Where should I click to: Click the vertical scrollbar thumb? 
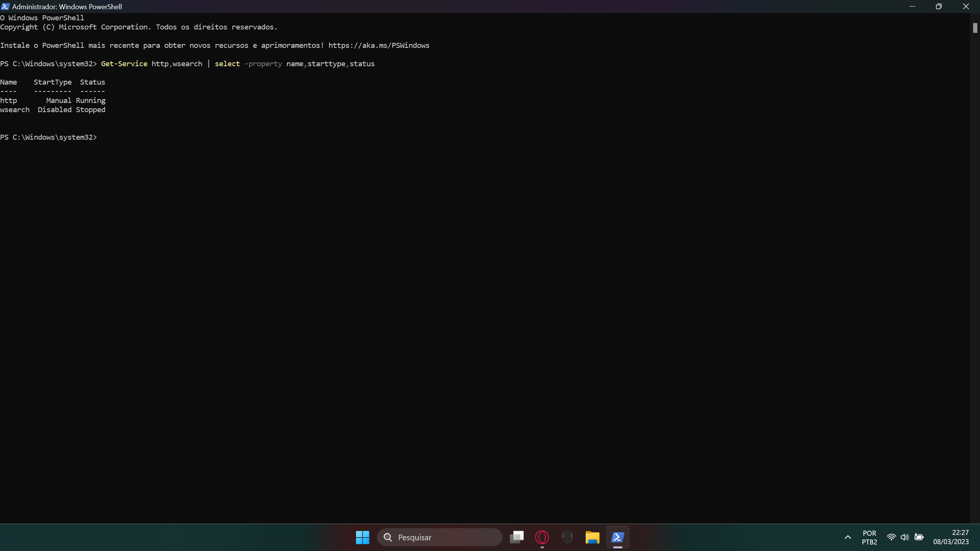point(975,28)
